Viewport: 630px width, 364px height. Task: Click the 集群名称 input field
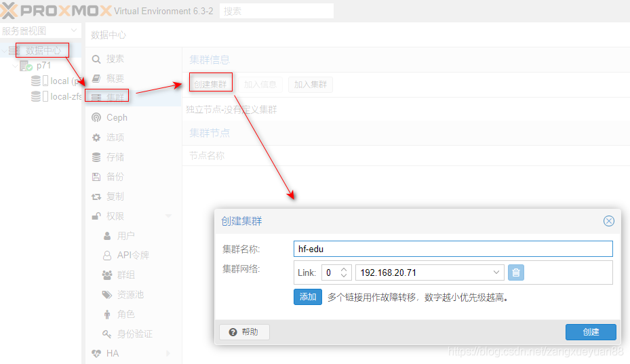(453, 249)
